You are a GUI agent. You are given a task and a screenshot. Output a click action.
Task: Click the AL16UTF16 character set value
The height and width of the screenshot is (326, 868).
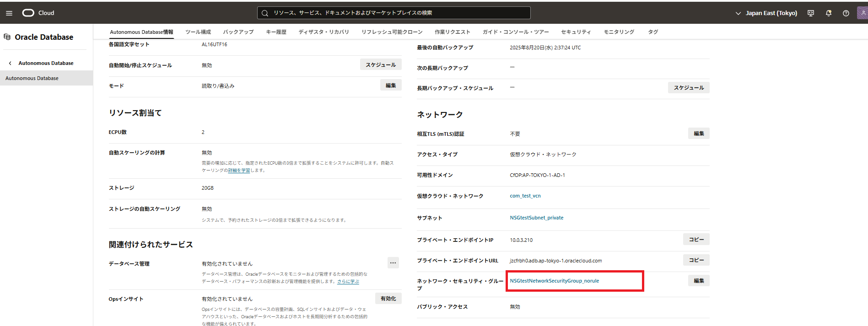[x=214, y=44]
